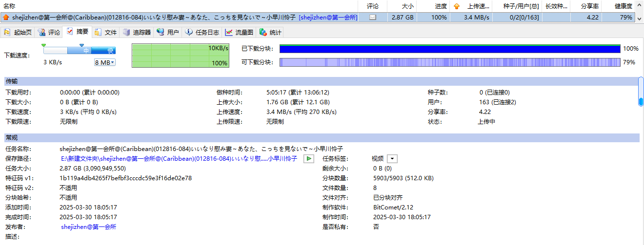Screen dimensions: 644x245
Task: Click the publisher shejizhen@第一会所 link
Action: pyautogui.click(x=88, y=226)
